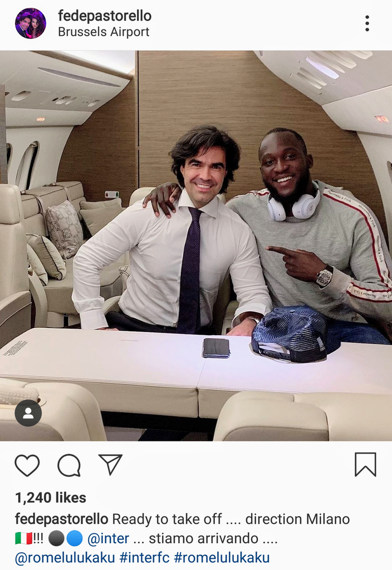
Task: Open the #romelulukaku hashtag
Action: coord(222,558)
